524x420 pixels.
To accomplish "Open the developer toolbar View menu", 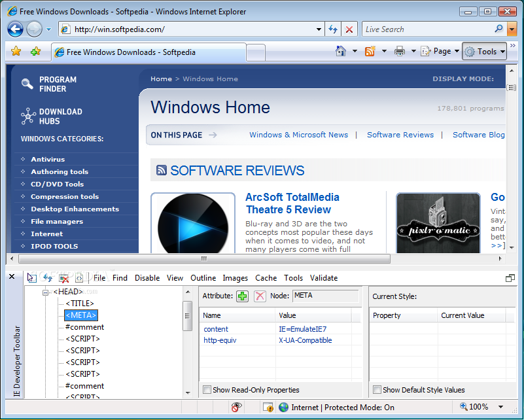I will 175,278.
